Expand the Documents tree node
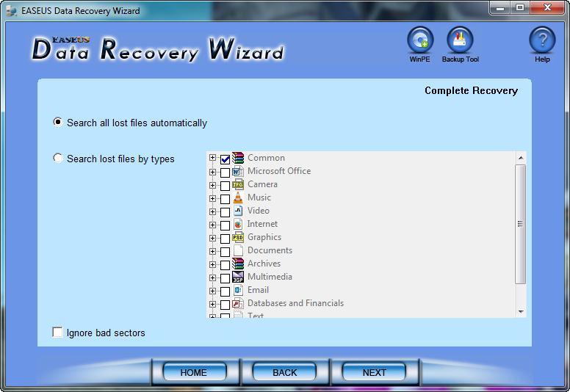The image size is (570, 392). pyautogui.click(x=213, y=251)
